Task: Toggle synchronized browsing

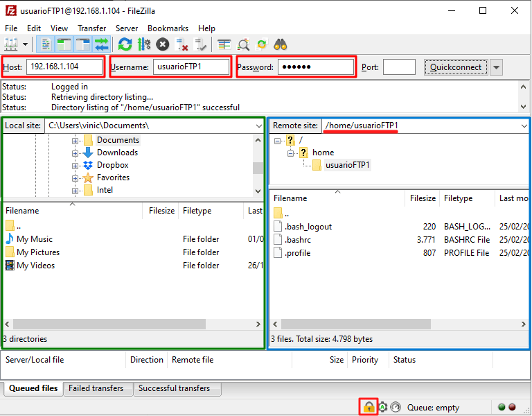Action: pyautogui.click(x=262, y=44)
